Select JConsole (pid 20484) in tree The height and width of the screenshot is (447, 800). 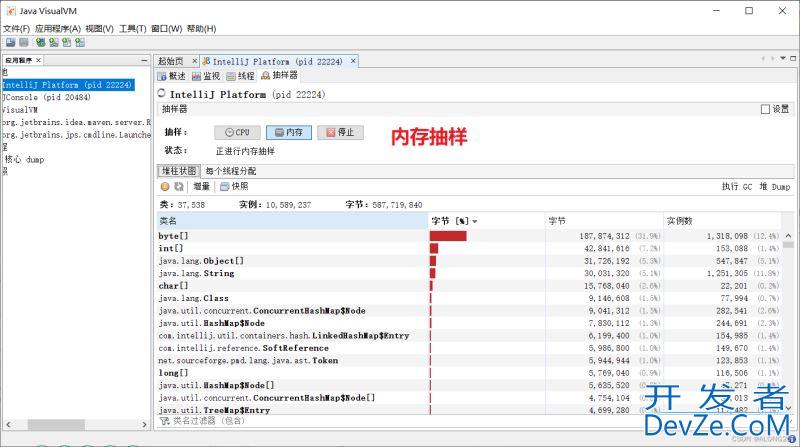46,97
